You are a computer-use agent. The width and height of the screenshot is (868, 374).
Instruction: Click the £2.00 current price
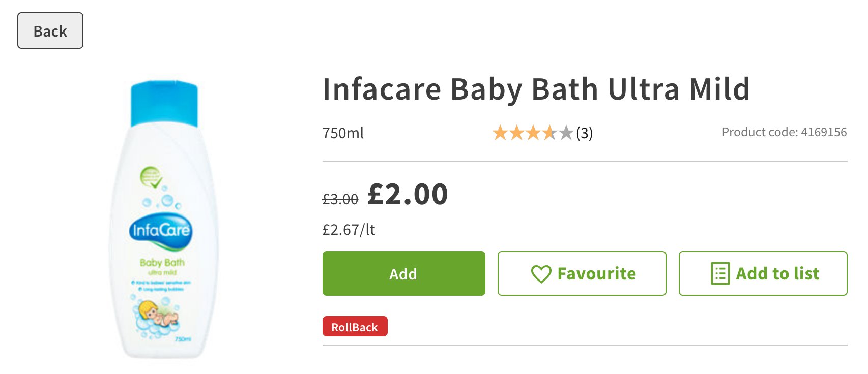pyautogui.click(x=408, y=194)
